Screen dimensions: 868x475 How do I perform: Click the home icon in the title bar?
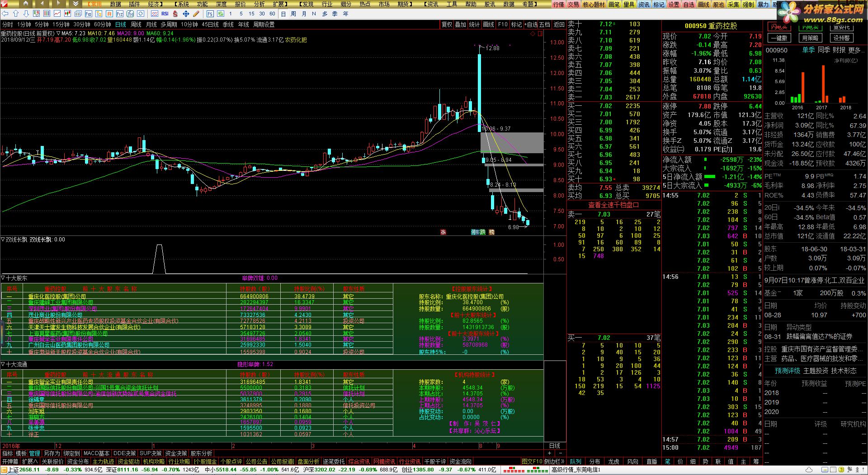[x=26, y=4]
